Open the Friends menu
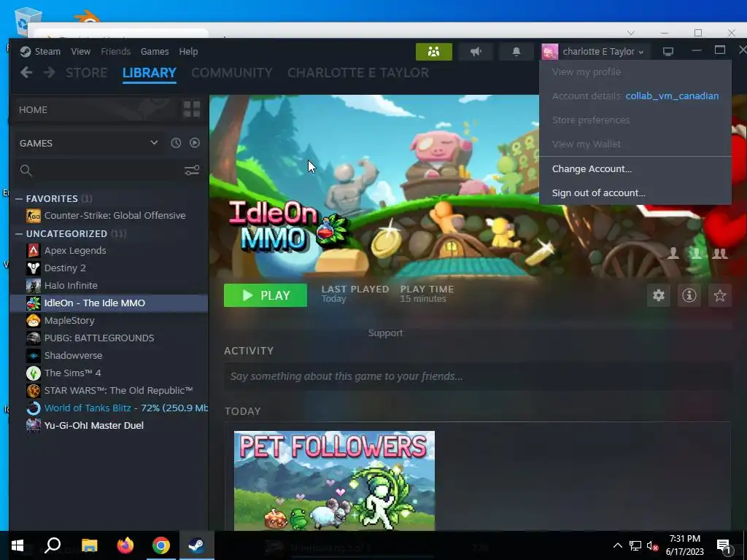Viewport: 747px width, 560px height. pyautogui.click(x=116, y=52)
